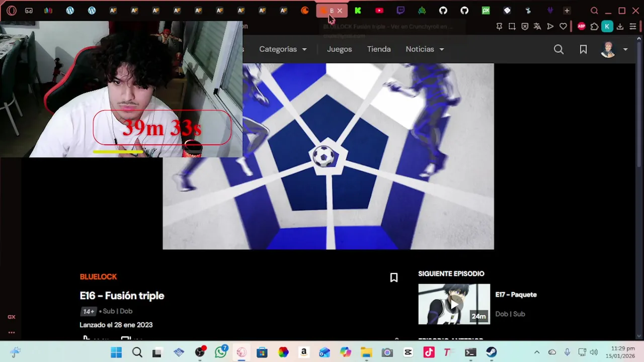The height and width of the screenshot is (362, 644).
Task: Open sidebar three-dots settings
Action: 12,332
